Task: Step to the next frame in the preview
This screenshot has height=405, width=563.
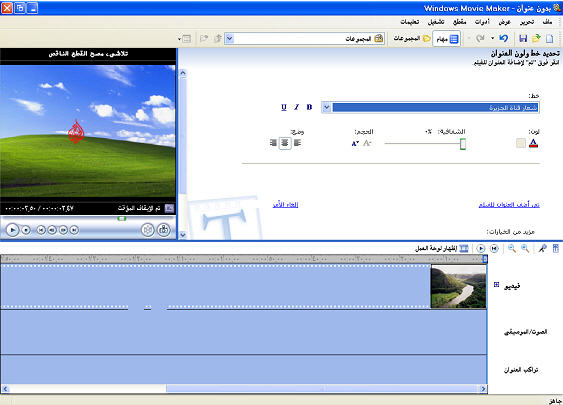Action: tap(63, 230)
